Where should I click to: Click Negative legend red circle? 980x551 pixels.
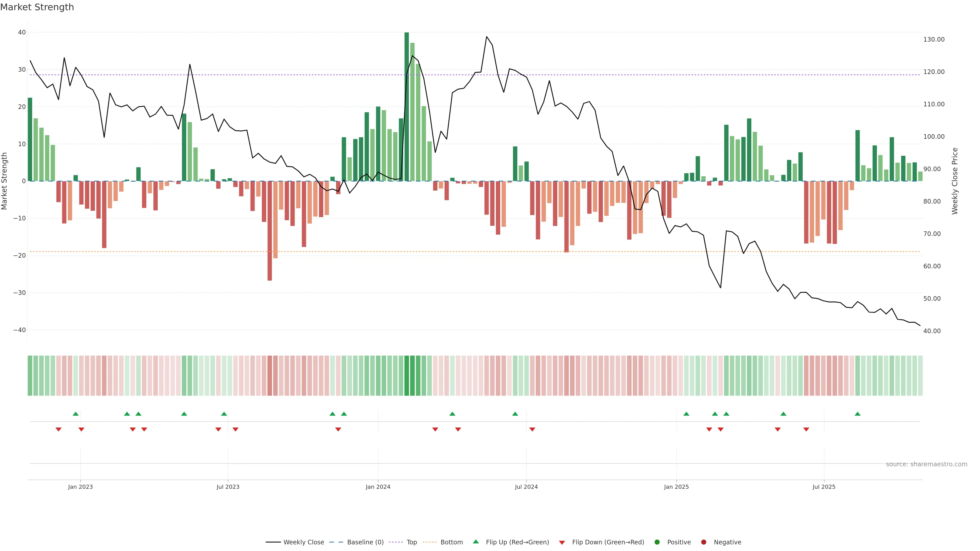tap(703, 542)
